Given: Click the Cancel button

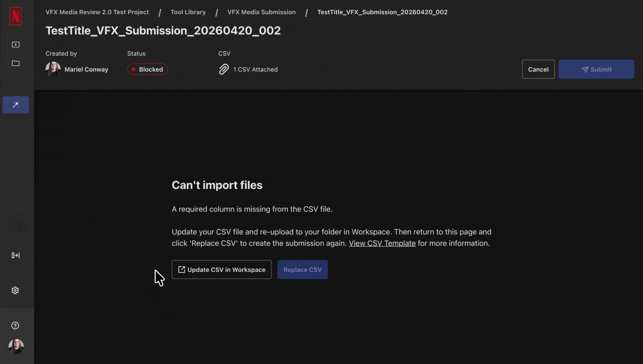Looking at the screenshot, I should point(538,69).
